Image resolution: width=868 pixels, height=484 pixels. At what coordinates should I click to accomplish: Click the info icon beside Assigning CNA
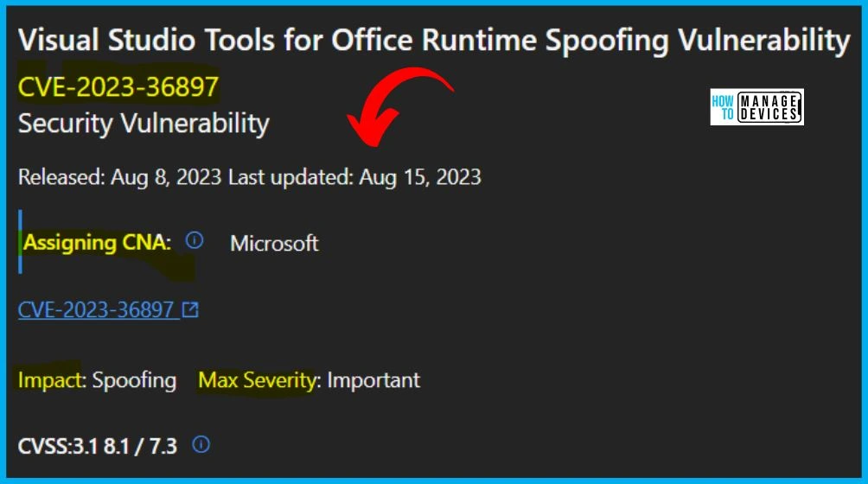point(195,240)
